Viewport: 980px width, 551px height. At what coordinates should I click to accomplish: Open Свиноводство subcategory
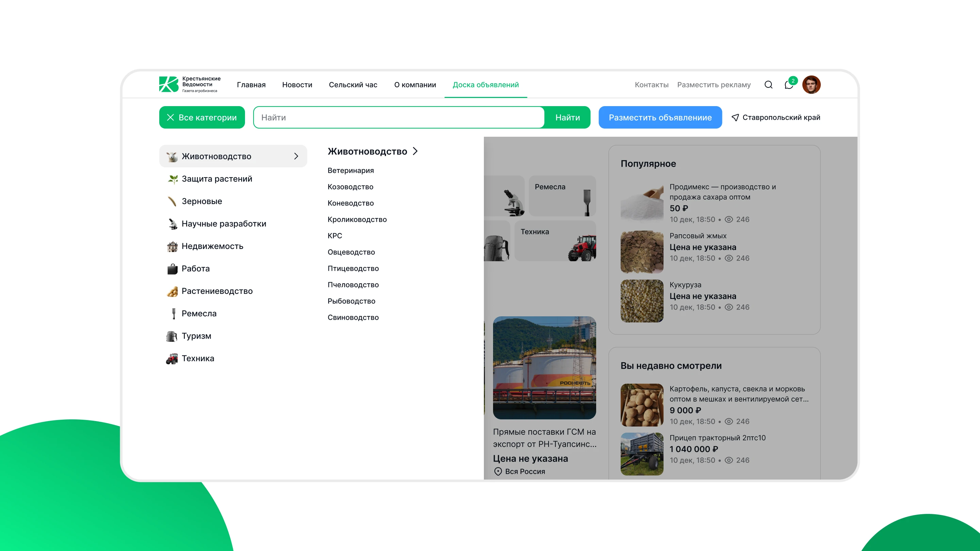(x=353, y=318)
